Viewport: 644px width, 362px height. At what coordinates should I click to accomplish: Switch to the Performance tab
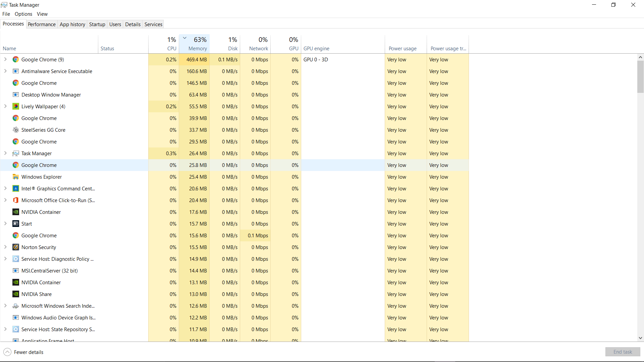[42, 24]
